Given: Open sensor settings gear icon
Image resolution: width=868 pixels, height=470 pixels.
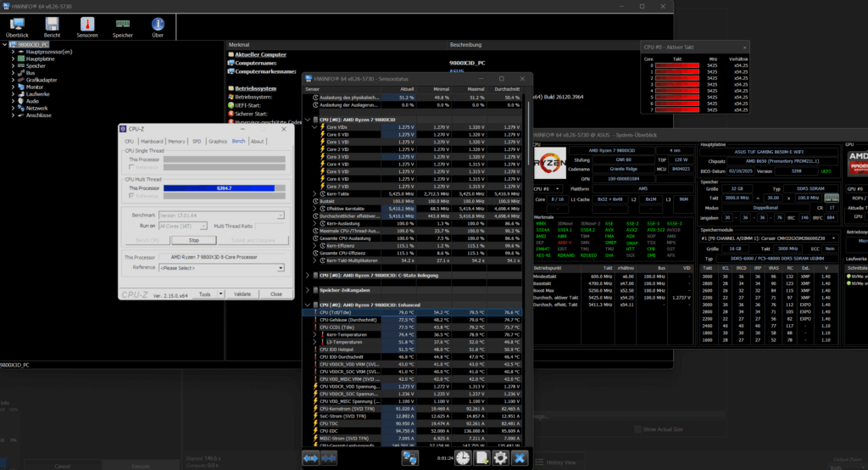Looking at the screenshot, I should pos(500,458).
